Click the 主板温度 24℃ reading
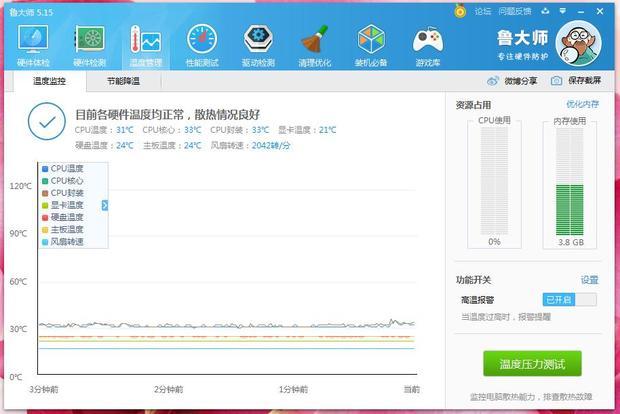Screen dimensions: 620x414 (172, 146)
